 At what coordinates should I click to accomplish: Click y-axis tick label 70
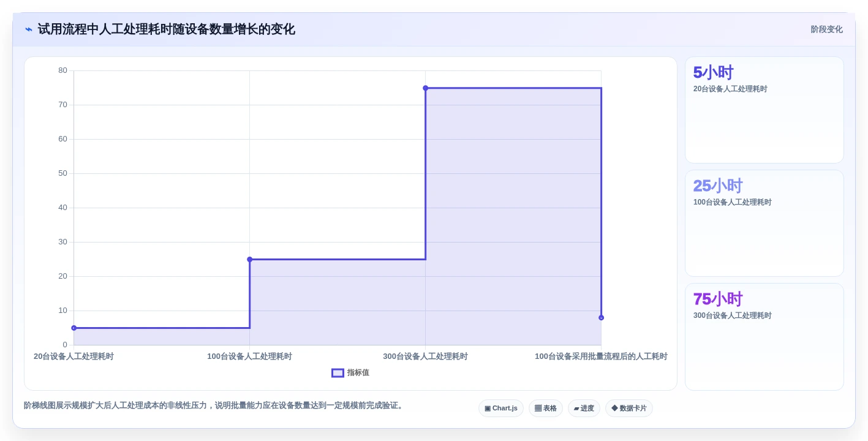(62, 105)
